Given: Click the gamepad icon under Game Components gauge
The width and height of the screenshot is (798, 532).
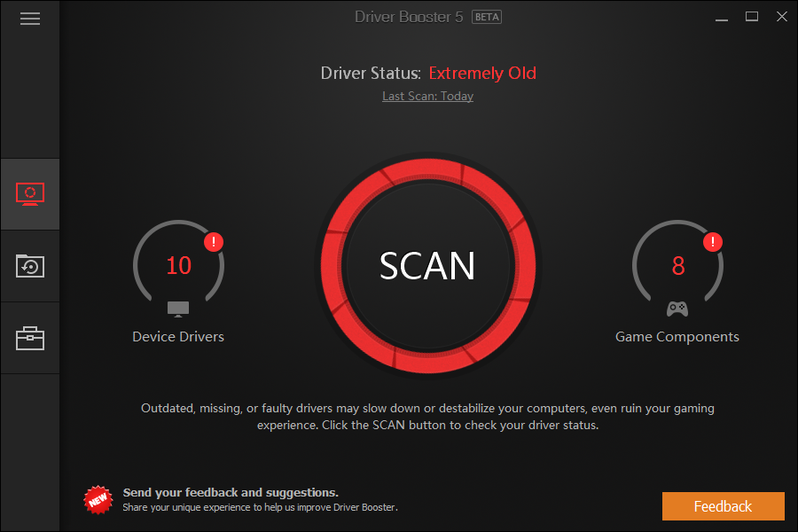Looking at the screenshot, I should (677, 309).
